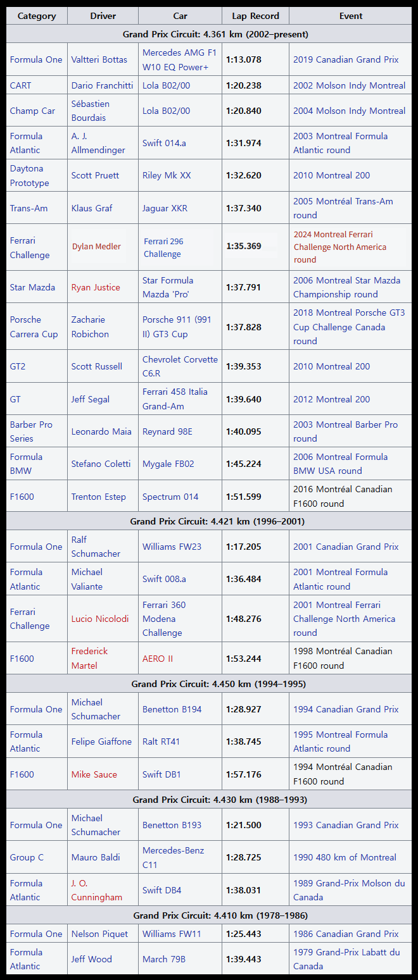This screenshot has height=980, width=418.
Task: Click the Leonardo Maia link
Action: (x=101, y=431)
